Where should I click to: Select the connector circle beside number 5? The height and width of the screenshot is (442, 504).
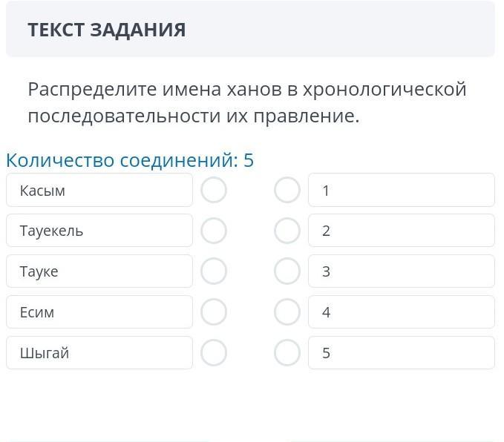pos(287,353)
